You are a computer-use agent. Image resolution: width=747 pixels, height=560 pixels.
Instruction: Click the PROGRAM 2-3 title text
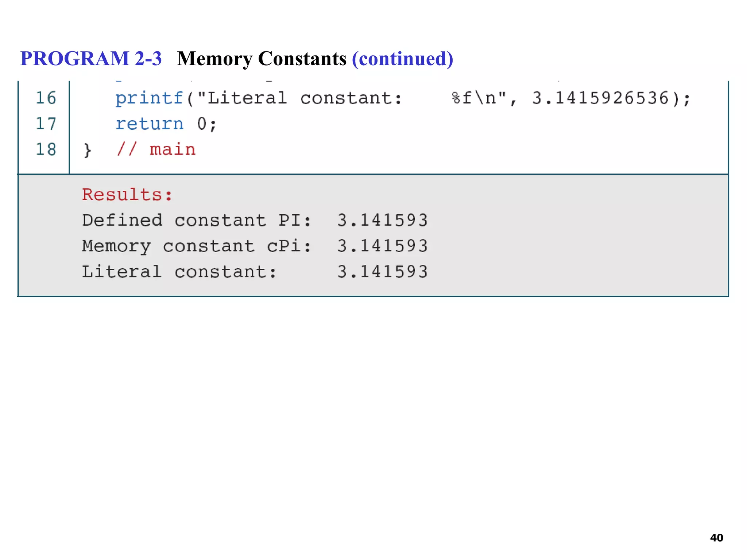91,59
